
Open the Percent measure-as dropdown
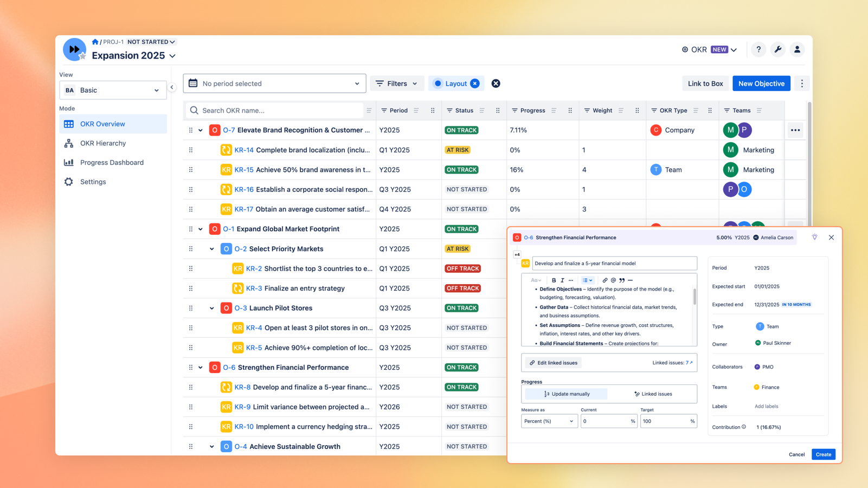(x=549, y=421)
